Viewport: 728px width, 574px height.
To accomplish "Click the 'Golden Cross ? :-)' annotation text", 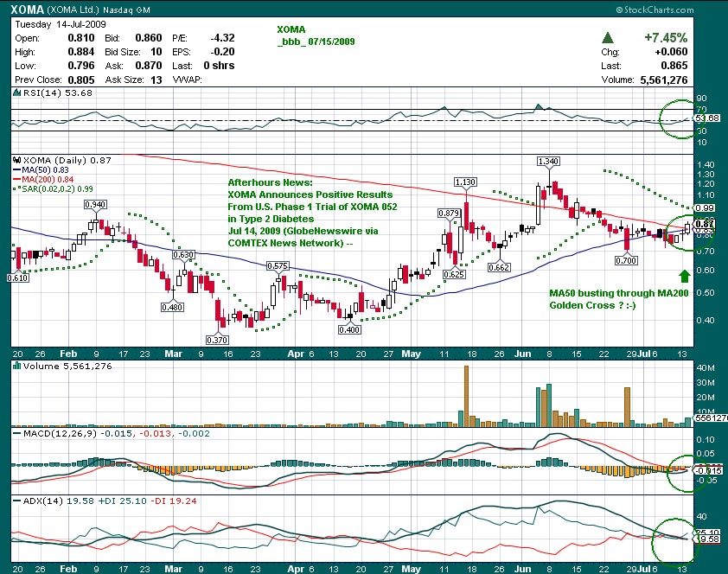I will [x=592, y=305].
